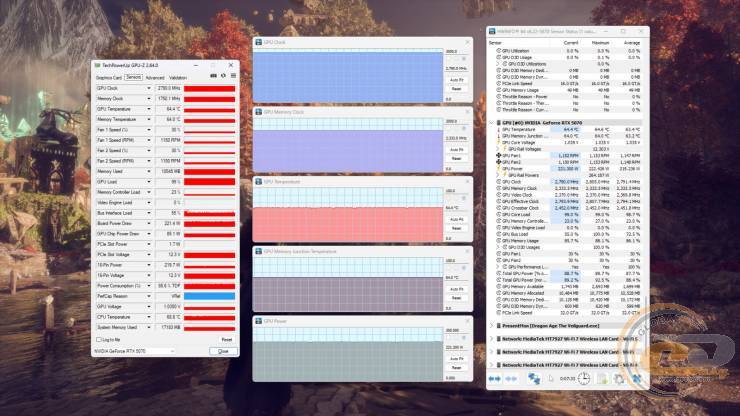The width and height of the screenshot is (740, 416).
Task: Click the Average column header in HWiNFO
Action: (x=631, y=43)
